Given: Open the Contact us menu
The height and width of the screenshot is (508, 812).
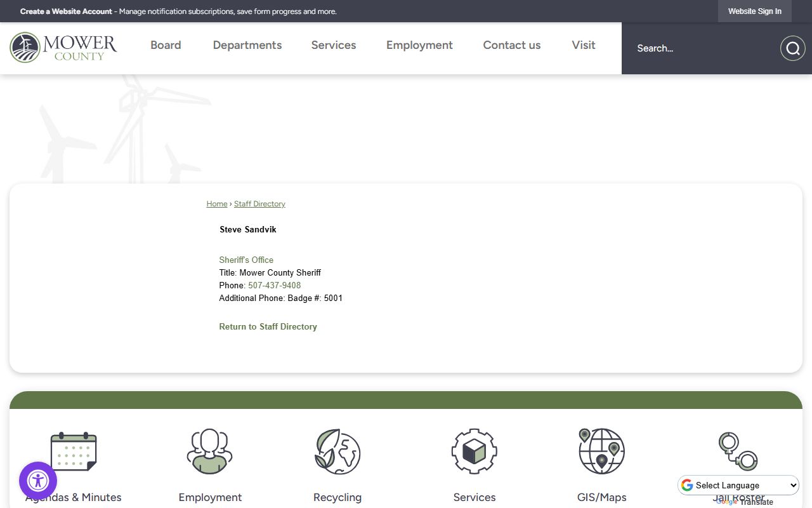Looking at the screenshot, I should pos(512,45).
